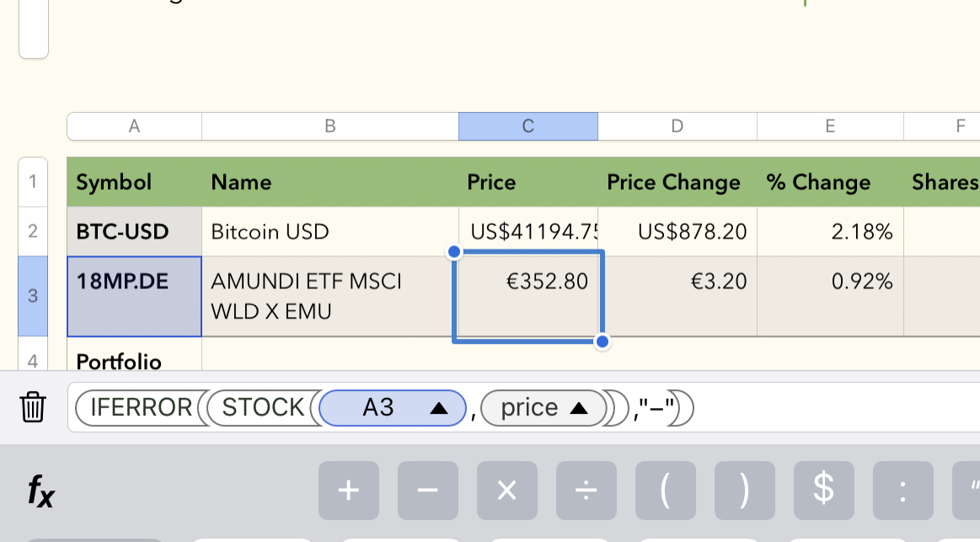Open the fx functions browser

click(x=40, y=491)
